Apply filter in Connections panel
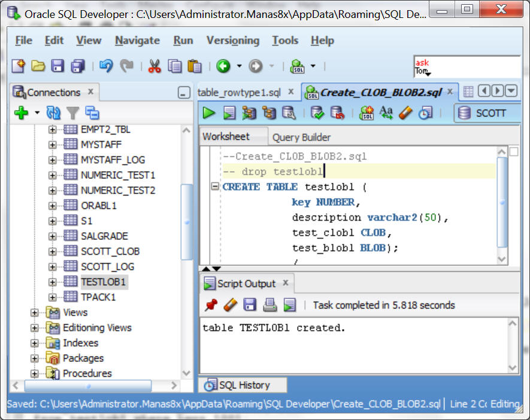The image size is (530, 420). tap(72, 113)
